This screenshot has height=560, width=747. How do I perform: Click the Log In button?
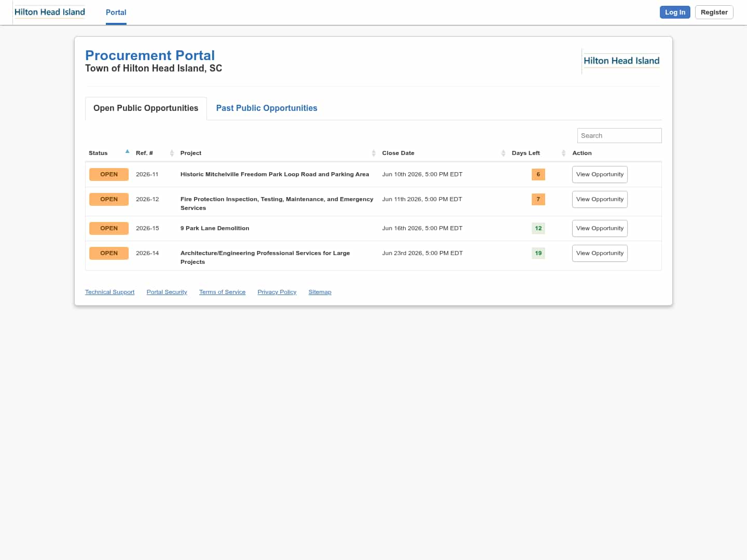point(675,12)
